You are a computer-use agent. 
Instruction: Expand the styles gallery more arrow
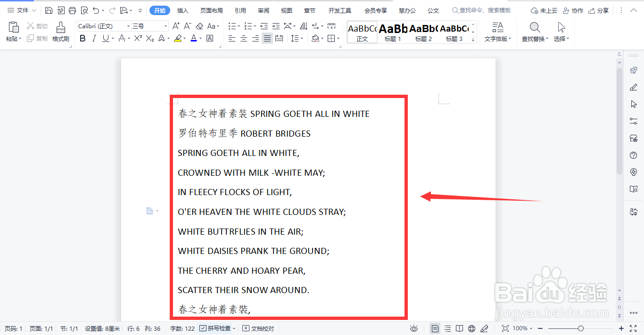[x=473, y=41]
